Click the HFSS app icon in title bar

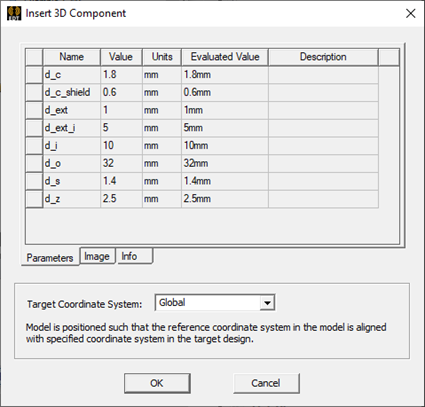click(x=14, y=13)
